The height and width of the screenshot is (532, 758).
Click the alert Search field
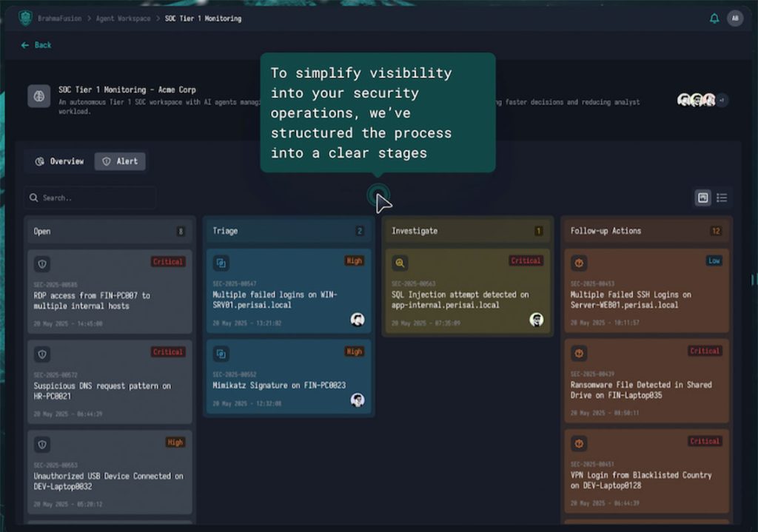pyautogui.click(x=90, y=198)
